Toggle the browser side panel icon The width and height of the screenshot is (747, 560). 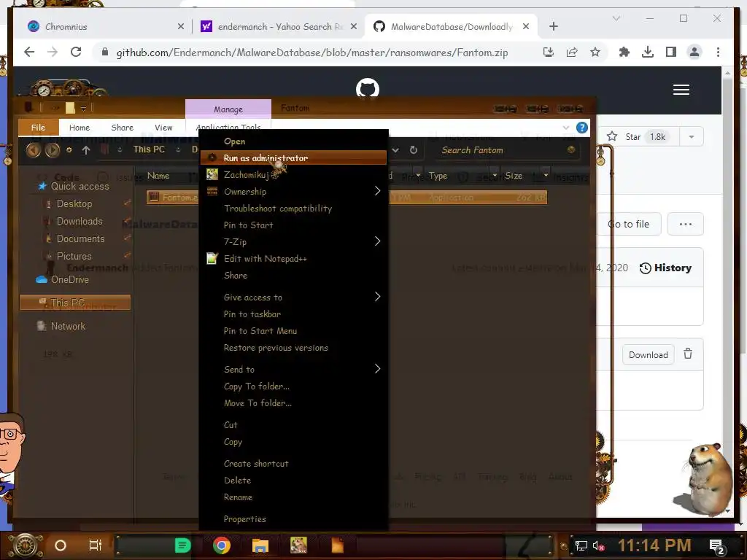pyautogui.click(x=671, y=52)
